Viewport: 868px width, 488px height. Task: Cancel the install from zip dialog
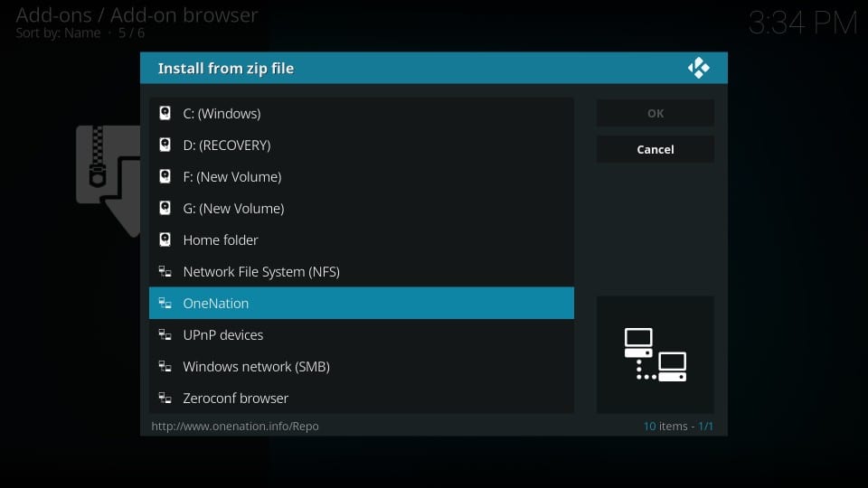[x=656, y=149]
